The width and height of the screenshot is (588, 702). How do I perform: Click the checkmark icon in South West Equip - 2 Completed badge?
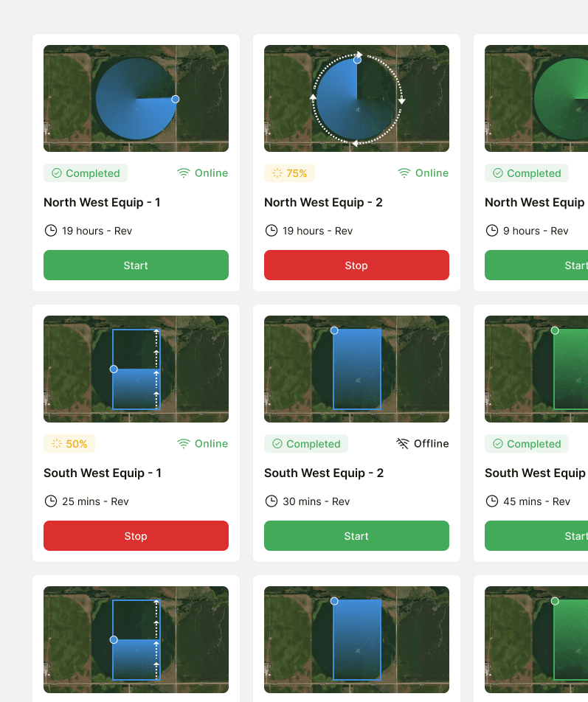pyautogui.click(x=277, y=444)
